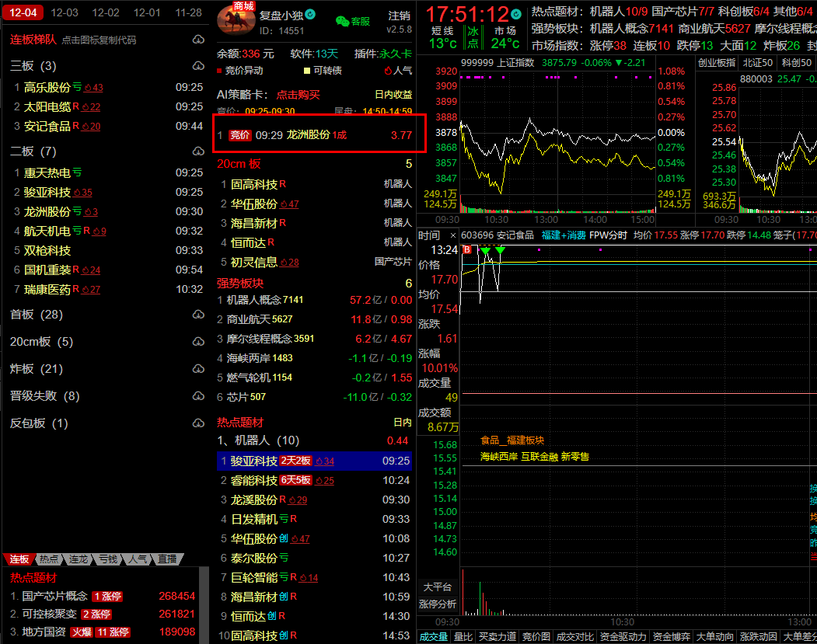Click the refresh icon next to the clock

[518, 14]
